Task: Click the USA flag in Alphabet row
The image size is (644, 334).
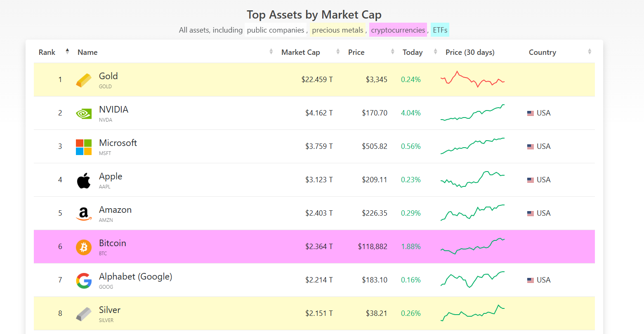Action: 531,280
